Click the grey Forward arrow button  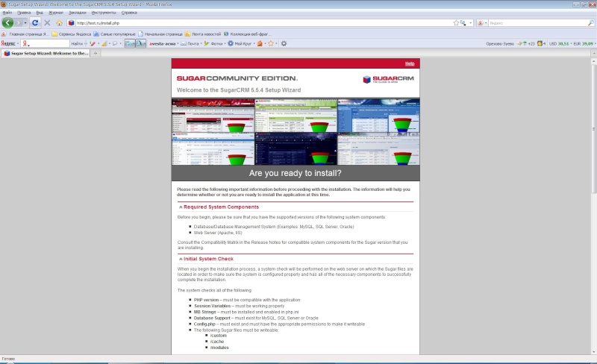[19, 23]
